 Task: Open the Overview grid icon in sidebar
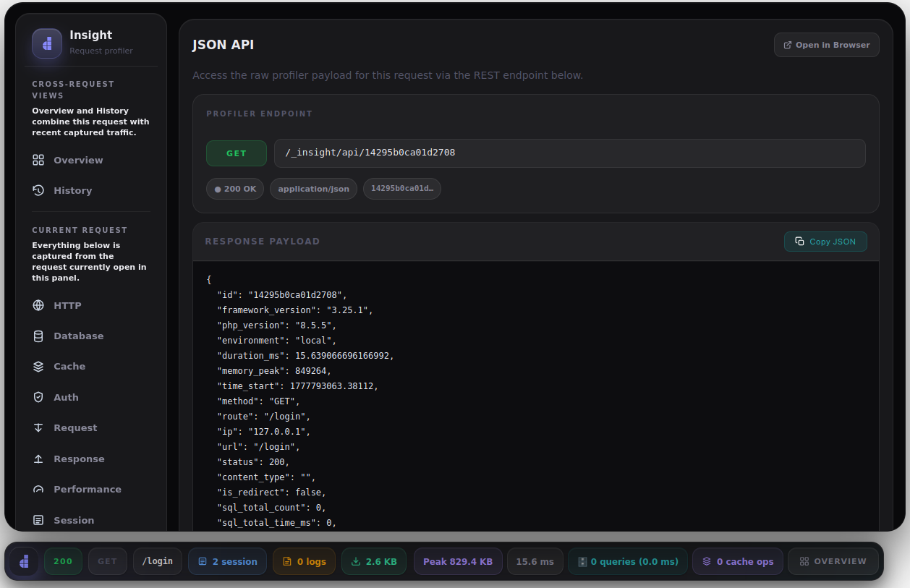[38, 160]
